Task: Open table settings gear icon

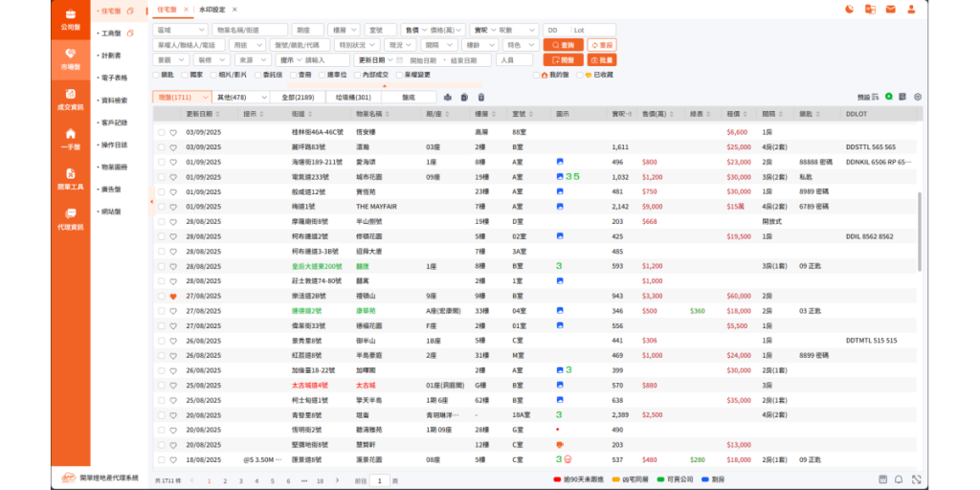Action: [x=918, y=97]
